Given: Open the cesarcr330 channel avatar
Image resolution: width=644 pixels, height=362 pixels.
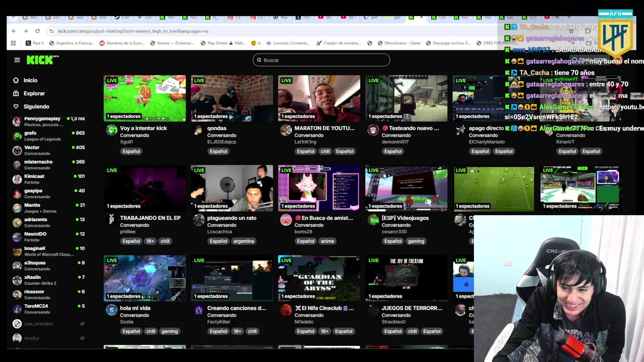Looking at the screenshot, I should tap(373, 220).
